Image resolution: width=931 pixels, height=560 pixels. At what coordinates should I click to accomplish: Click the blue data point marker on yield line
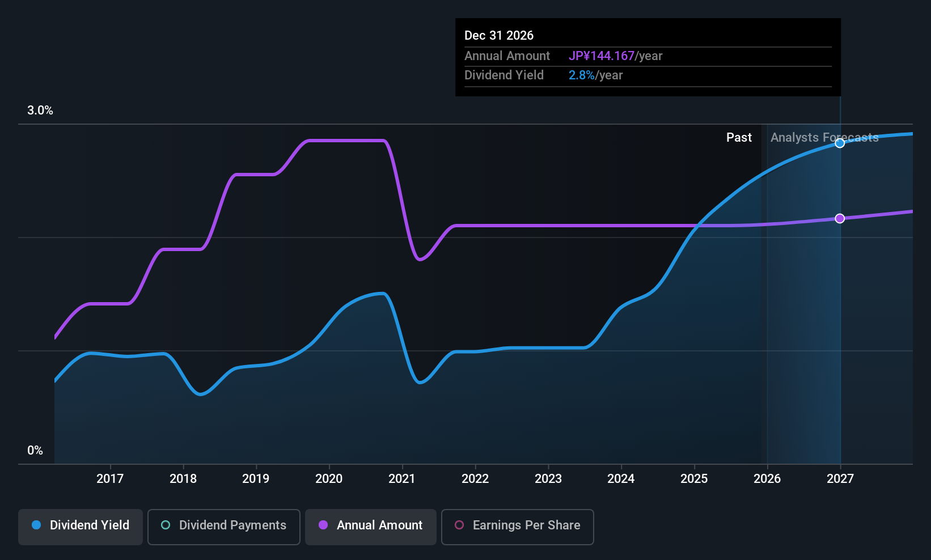(840, 143)
